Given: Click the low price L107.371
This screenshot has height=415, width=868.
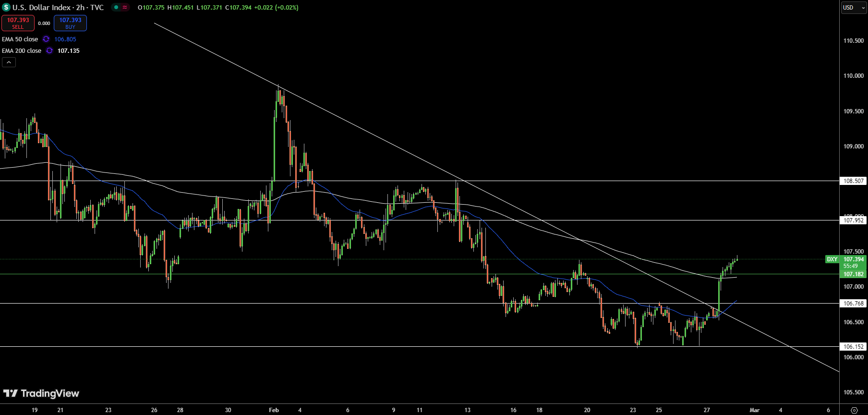Looking at the screenshot, I should (209, 8).
